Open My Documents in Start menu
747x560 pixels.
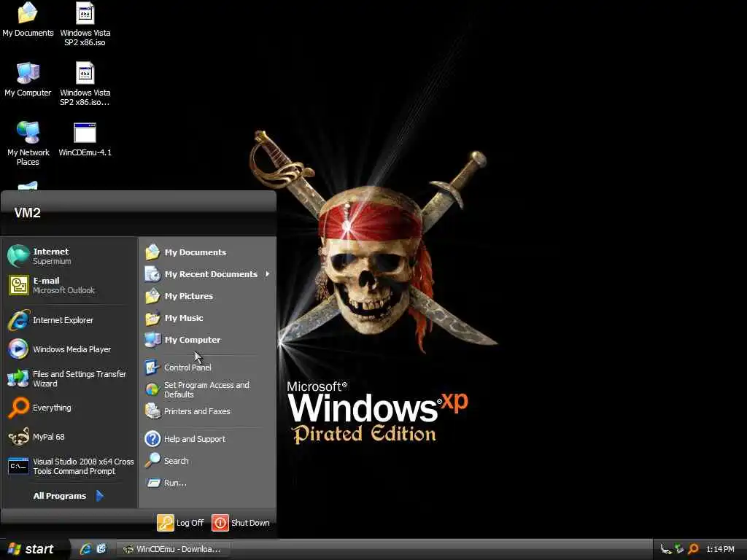pyautogui.click(x=208, y=252)
